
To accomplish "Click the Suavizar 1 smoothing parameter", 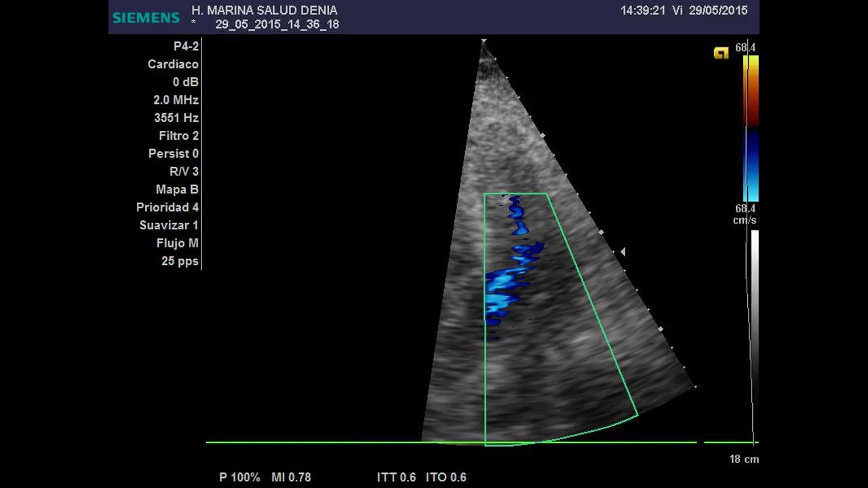I will pyautogui.click(x=169, y=225).
